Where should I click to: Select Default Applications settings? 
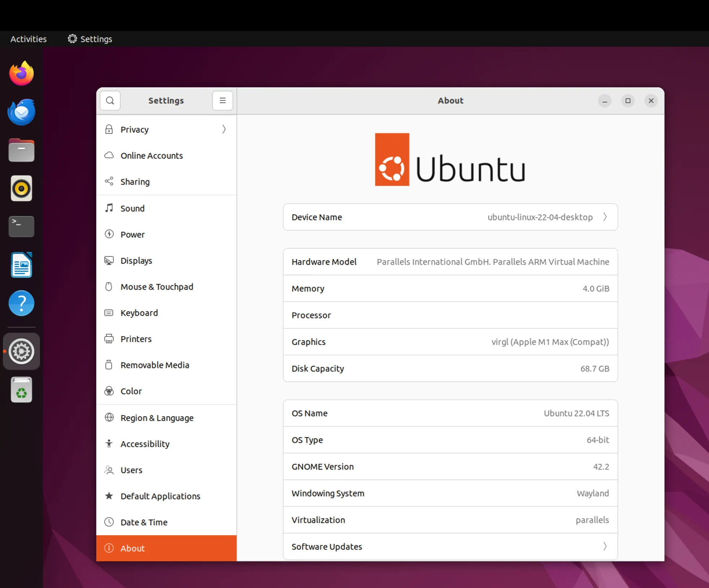160,496
